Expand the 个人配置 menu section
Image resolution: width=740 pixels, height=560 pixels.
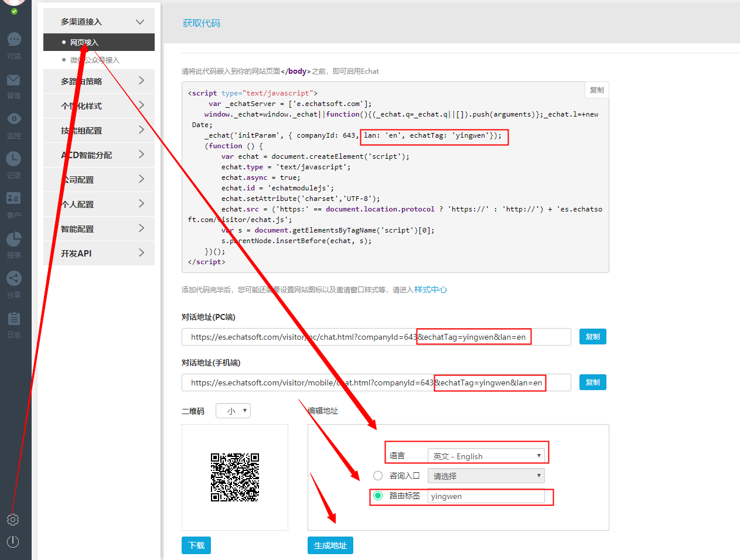99,204
